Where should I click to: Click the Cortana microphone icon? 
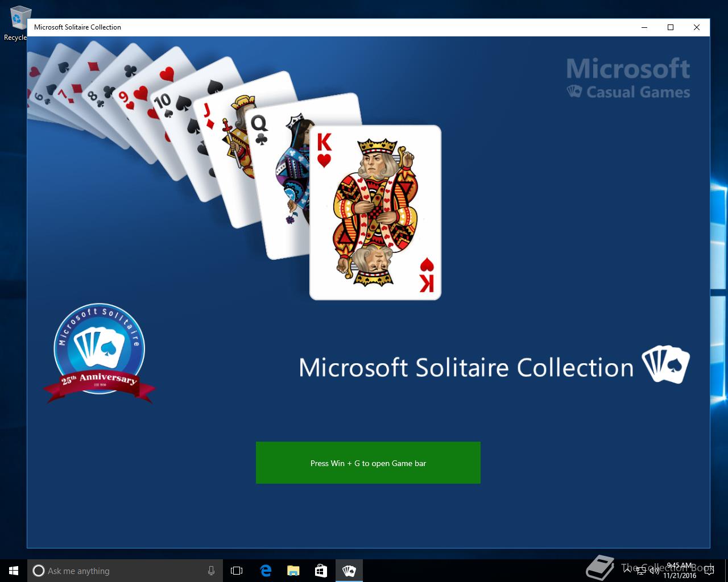pos(211,571)
